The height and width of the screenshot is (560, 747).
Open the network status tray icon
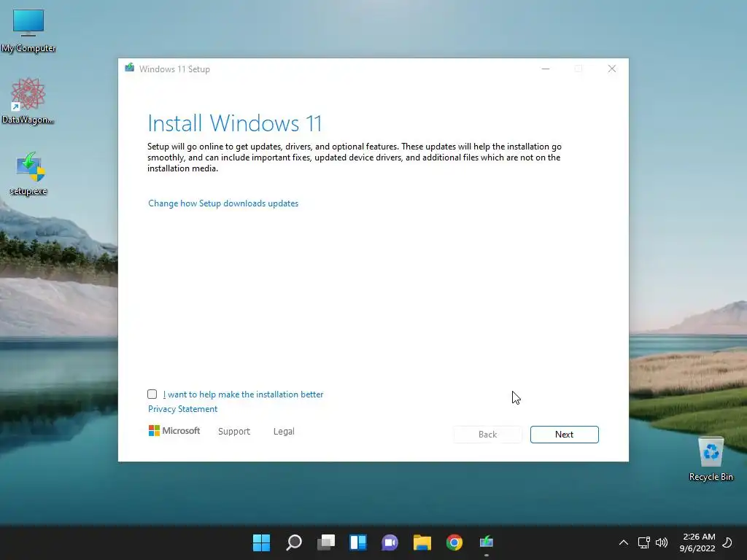pos(643,542)
